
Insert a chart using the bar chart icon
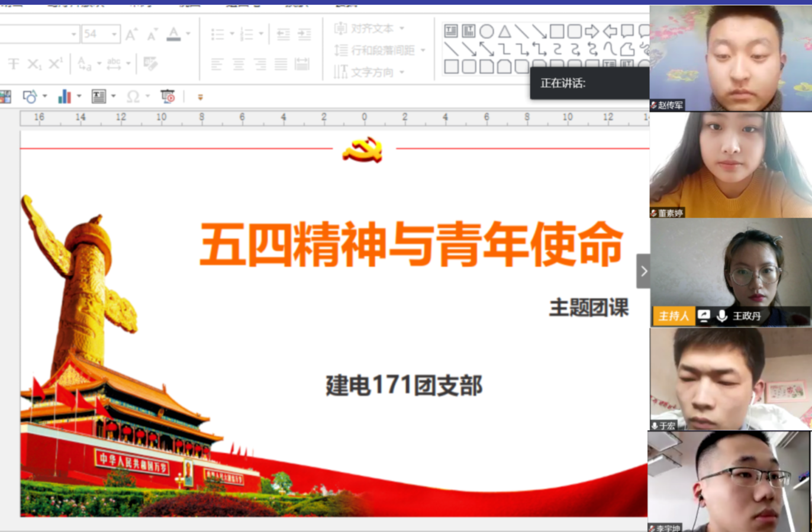[x=64, y=96]
